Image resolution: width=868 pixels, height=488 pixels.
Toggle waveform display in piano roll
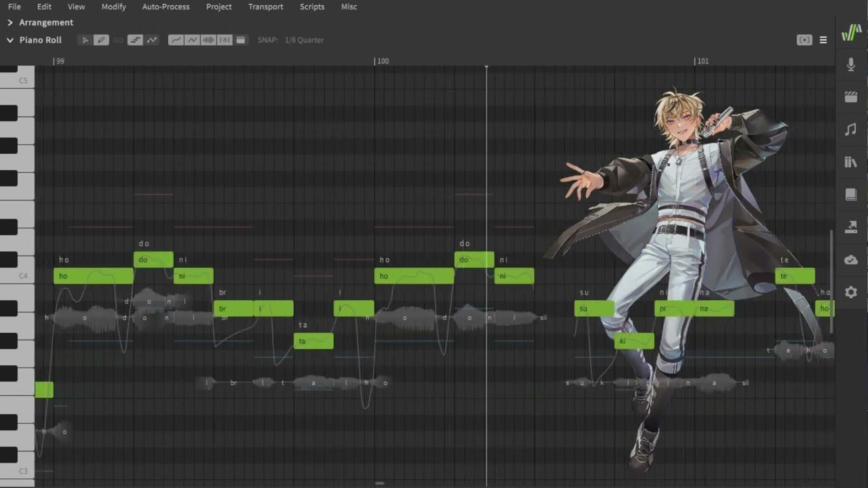(x=208, y=40)
